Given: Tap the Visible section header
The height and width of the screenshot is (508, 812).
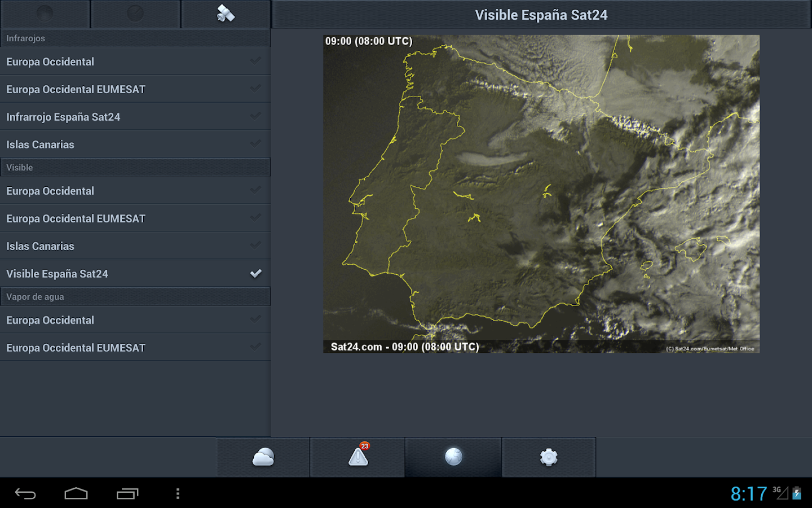Looking at the screenshot, I should pyautogui.click(x=135, y=167).
